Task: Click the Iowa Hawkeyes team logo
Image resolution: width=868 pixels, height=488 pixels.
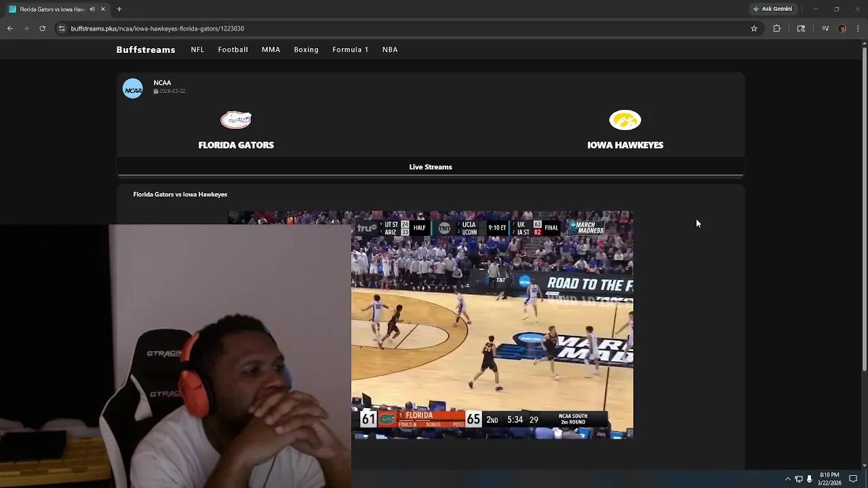Action: tap(625, 120)
